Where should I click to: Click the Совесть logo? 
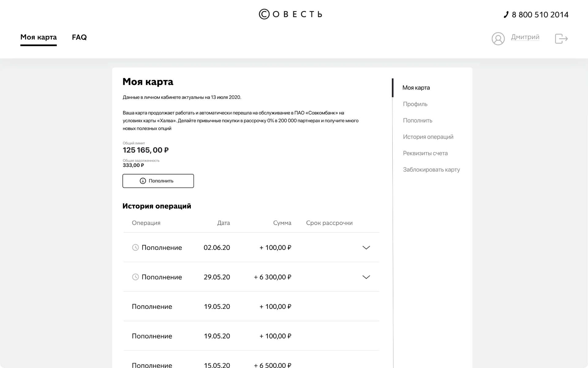(290, 14)
